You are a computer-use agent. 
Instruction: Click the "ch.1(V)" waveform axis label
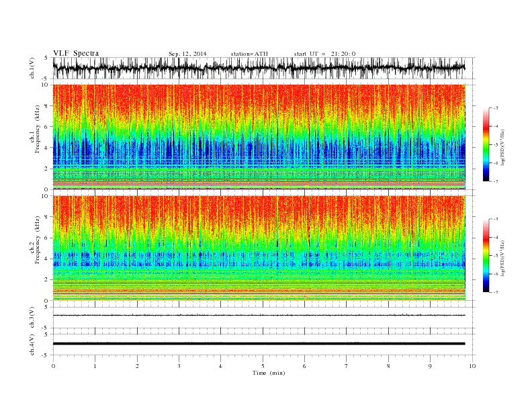pos(32,68)
